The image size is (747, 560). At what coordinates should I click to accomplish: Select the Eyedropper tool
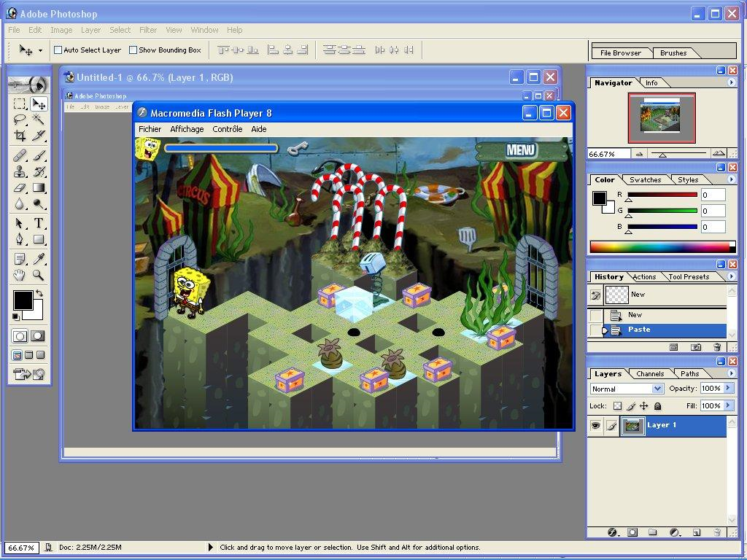click(38, 259)
